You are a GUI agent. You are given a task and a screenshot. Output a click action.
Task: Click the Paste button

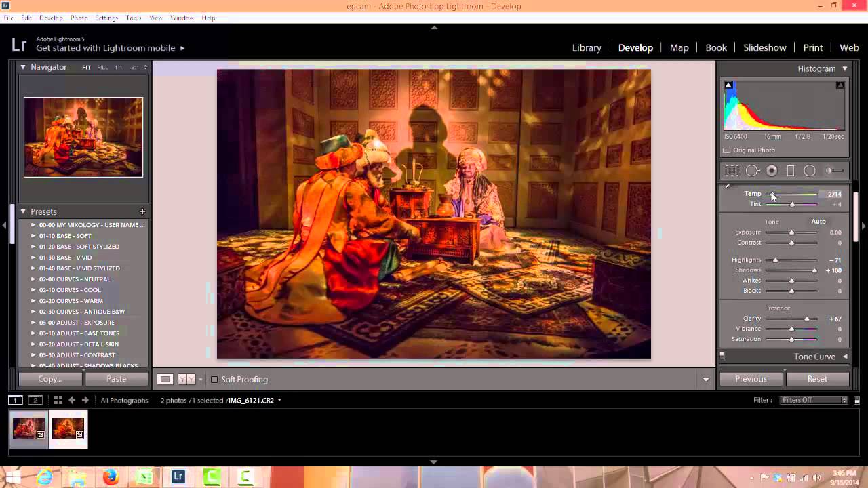[x=116, y=379]
